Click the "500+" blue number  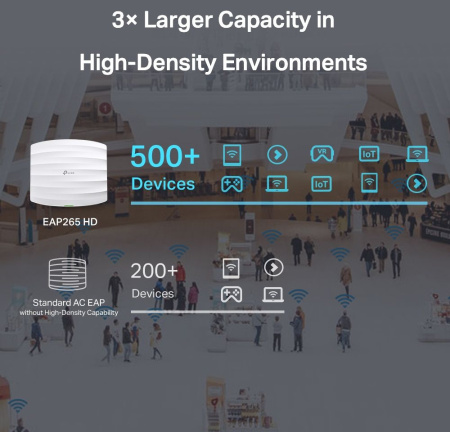click(x=165, y=156)
